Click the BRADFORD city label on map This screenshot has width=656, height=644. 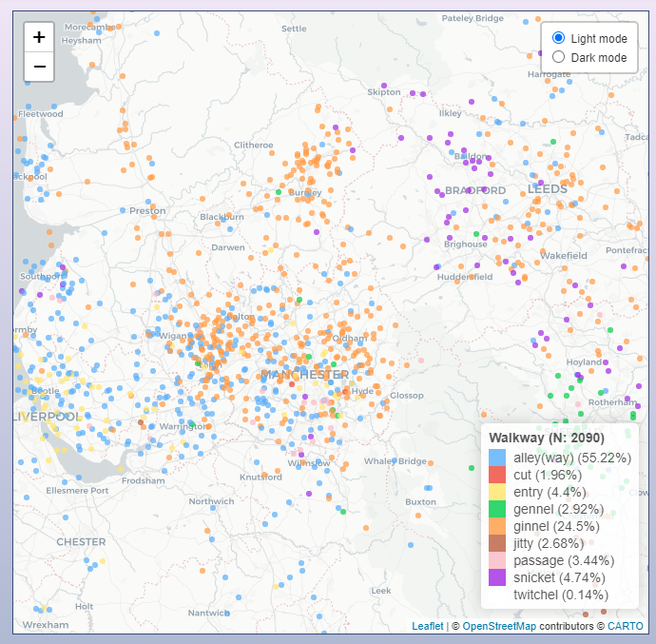(475, 190)
